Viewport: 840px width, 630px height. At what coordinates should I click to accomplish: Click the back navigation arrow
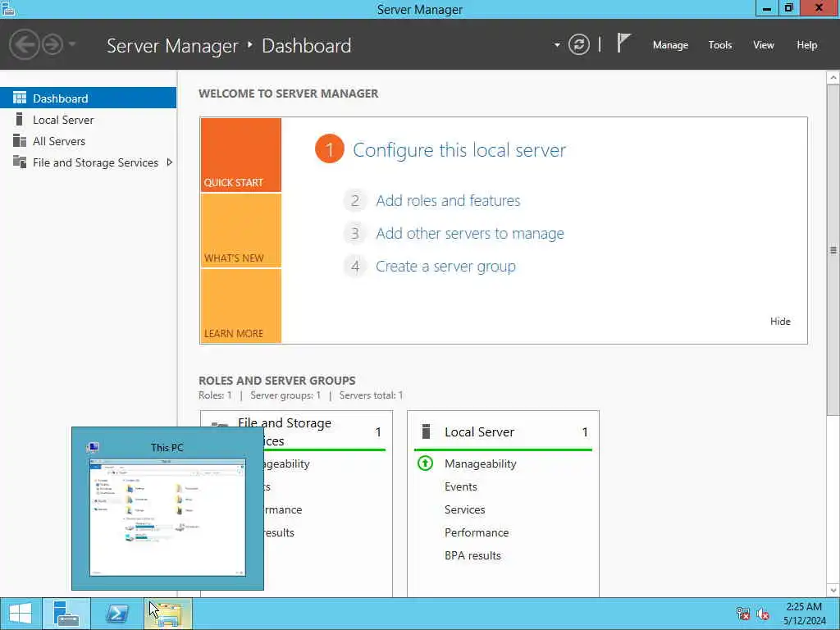pyautogui.click(x=24, y=44)
